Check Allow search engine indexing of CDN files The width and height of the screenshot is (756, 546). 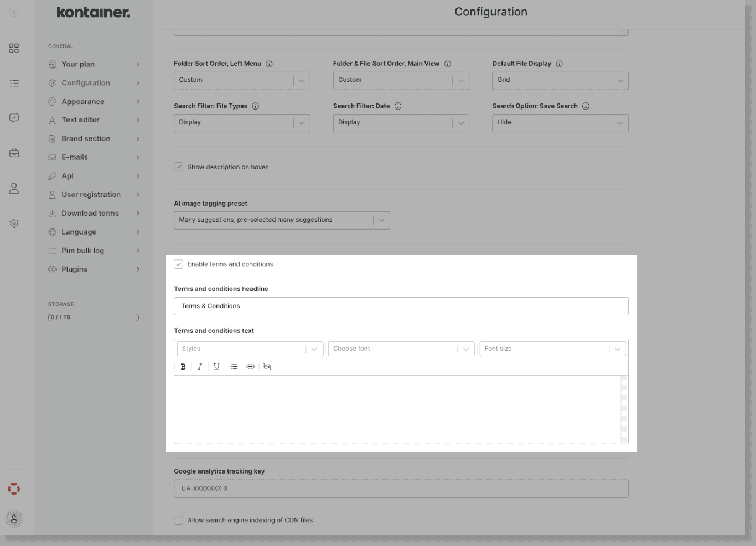point(178,520)
